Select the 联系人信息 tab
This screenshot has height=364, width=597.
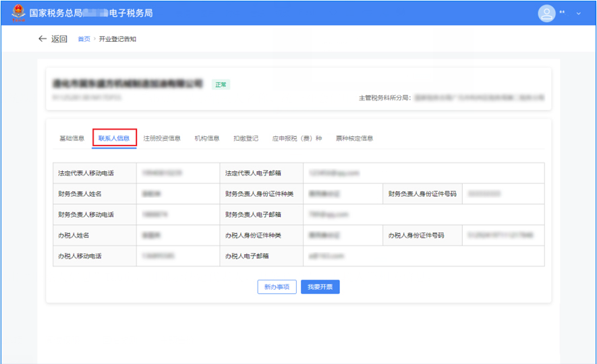tap(114, 138)
